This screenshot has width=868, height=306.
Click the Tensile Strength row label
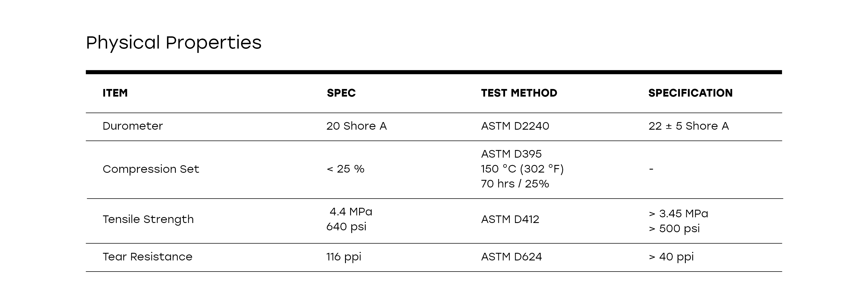click(148, 219)
